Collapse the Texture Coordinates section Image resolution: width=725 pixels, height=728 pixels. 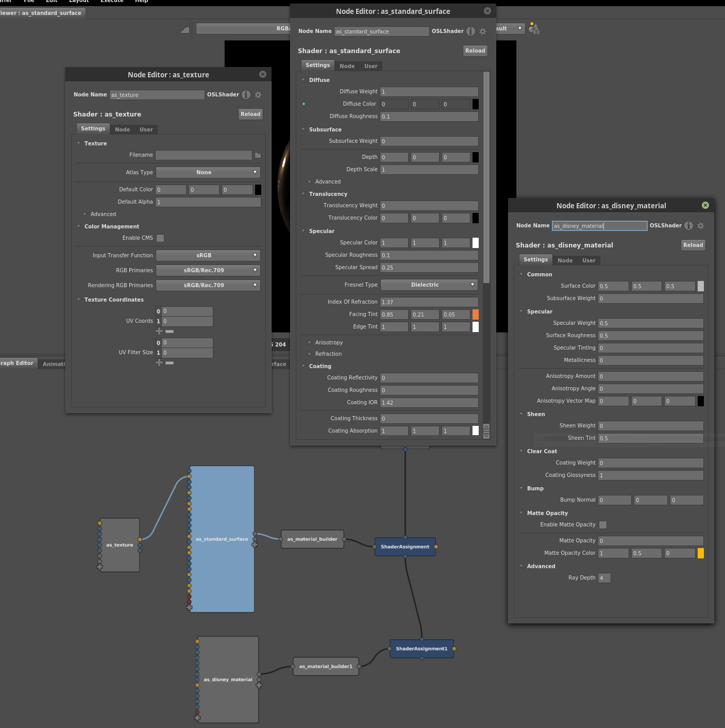coord(79,300)
